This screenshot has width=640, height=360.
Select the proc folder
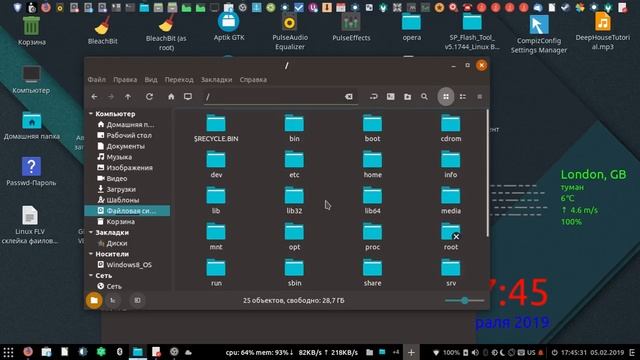point(372,236)
